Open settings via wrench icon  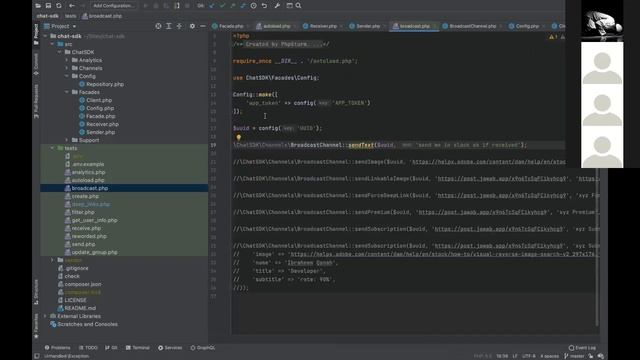coord(277,6)
